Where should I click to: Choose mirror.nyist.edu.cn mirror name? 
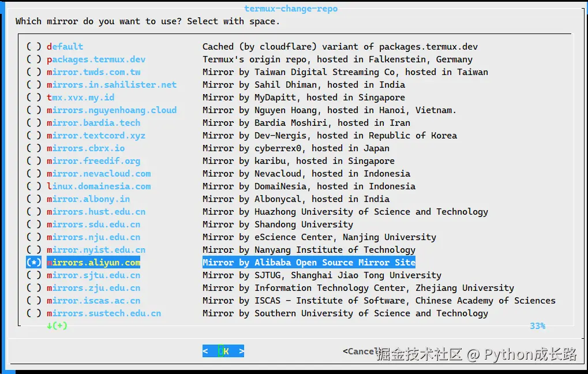pyautogui.click(x=96, y=250)
